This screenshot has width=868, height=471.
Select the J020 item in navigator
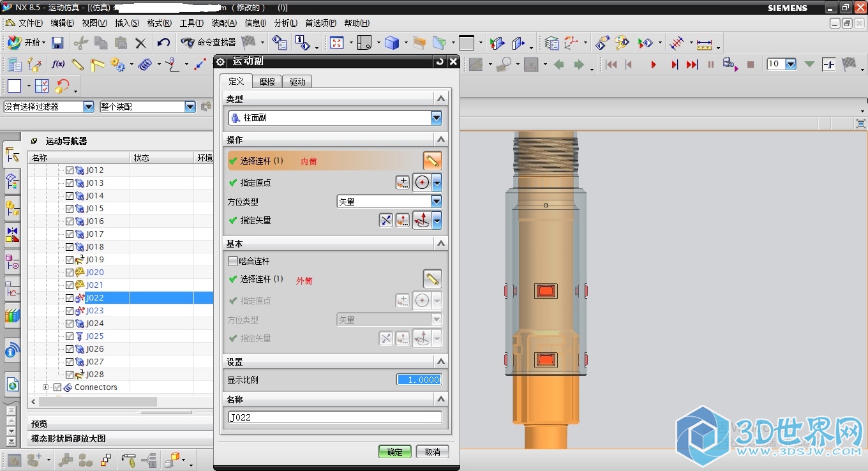pyautogui.click(x=94, y=273)
